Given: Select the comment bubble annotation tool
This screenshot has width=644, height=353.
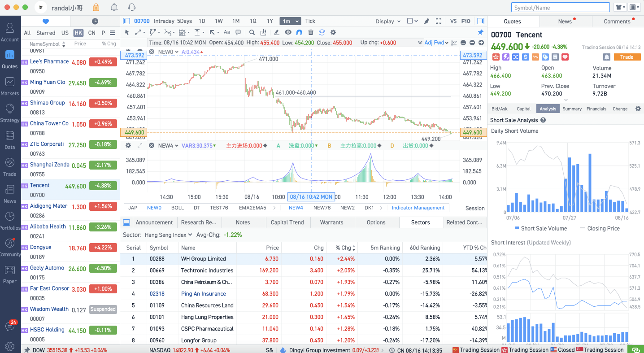Looking at the screenshot, I should click(x=238, y=32).
